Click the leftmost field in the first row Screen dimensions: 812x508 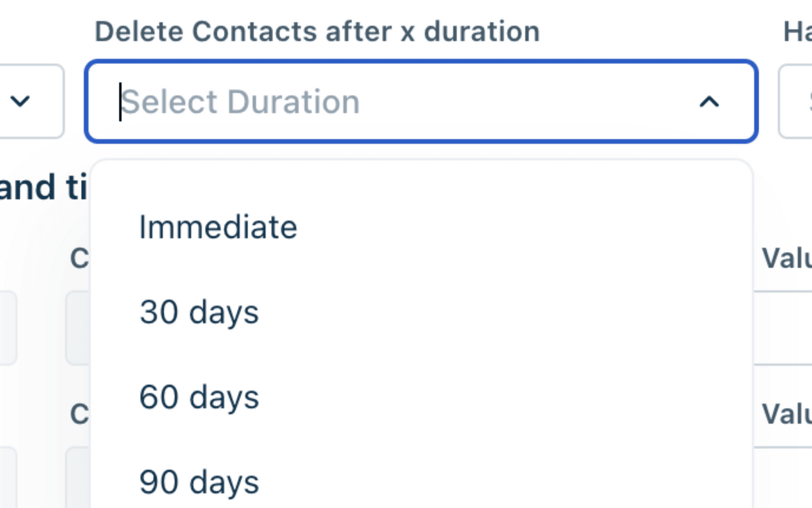(7, 328)
